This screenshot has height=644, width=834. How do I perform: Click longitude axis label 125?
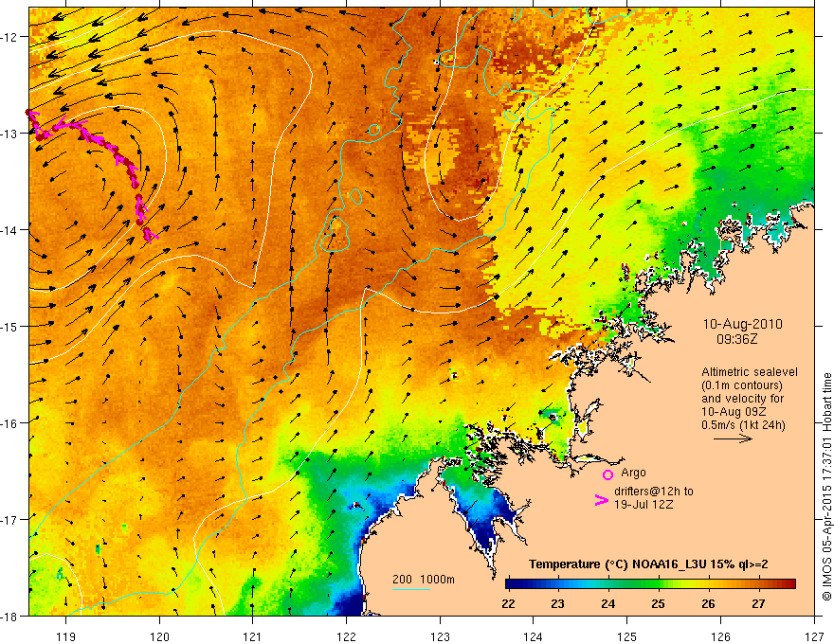pos(627,636)
